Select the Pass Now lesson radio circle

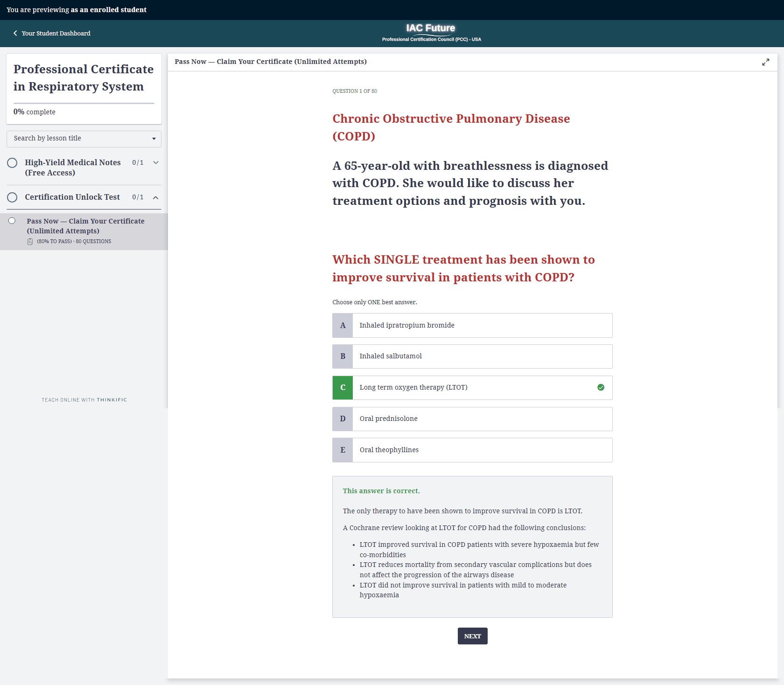click(x=12, y=221)
